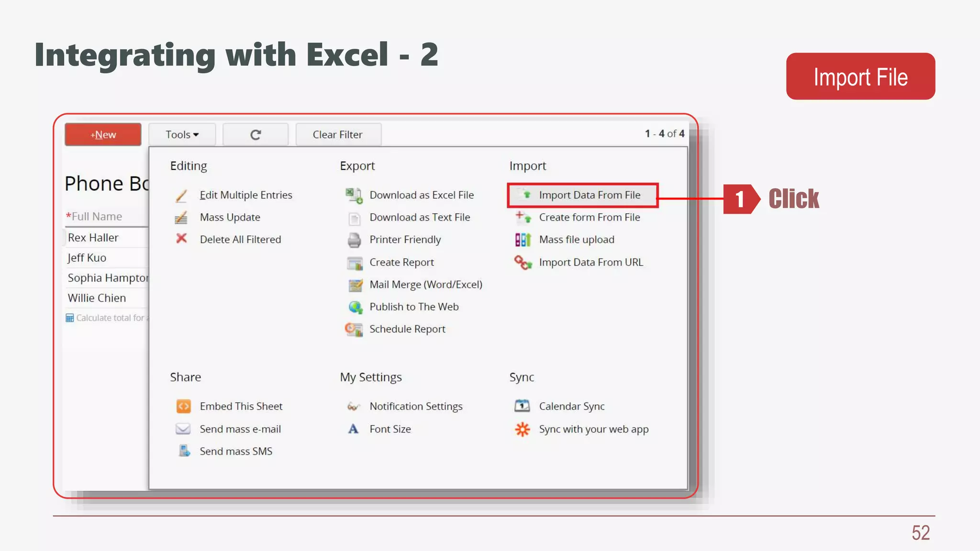Select Download as Text File

pos(420,218)
